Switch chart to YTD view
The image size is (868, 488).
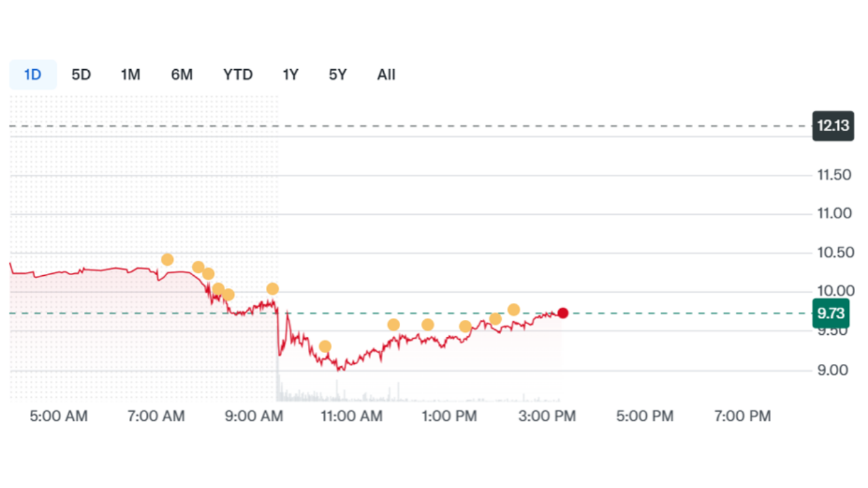(238, 75)
